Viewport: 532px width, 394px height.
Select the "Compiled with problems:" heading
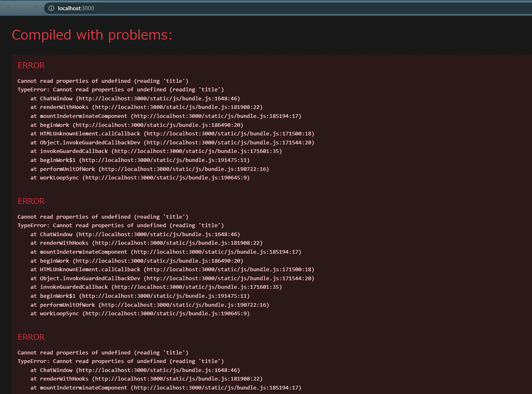pos(92,35)
